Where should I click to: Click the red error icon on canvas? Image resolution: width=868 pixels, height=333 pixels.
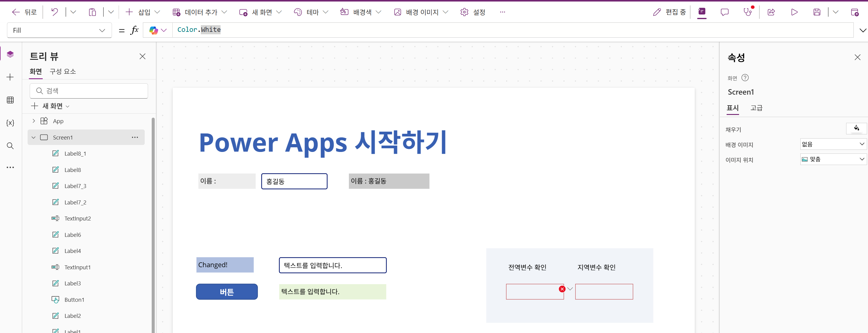point(562,289)
